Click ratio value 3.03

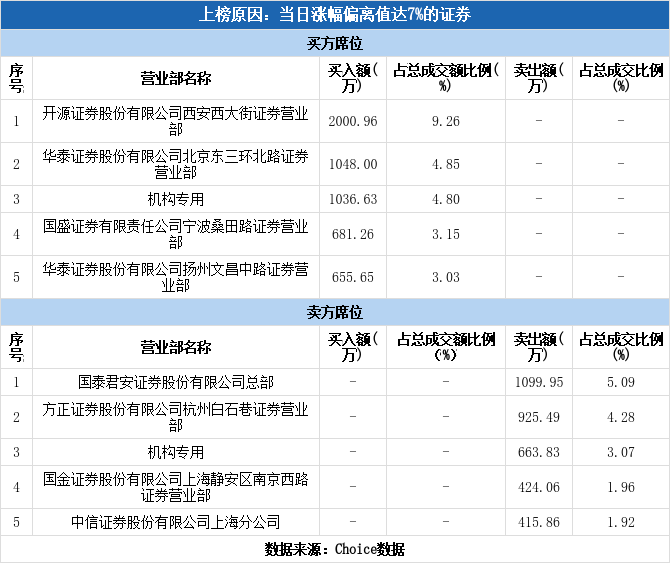[446, 277]
